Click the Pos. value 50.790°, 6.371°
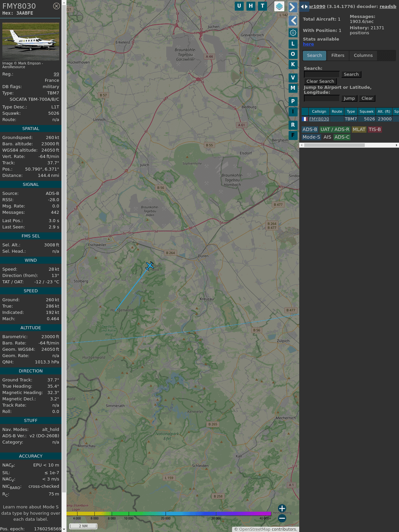Image resolution: width=399 pixels, height=532 pixels. pos(42,169)
